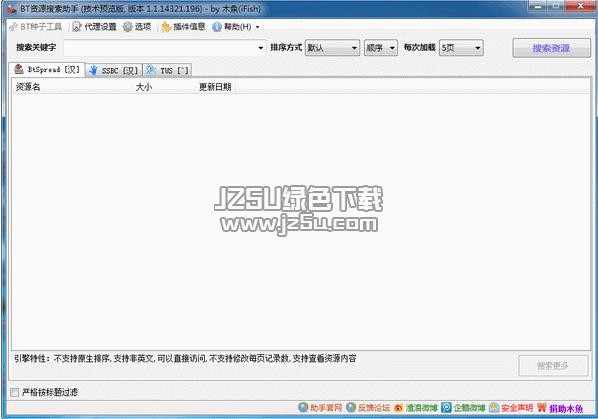Open the 助手官网 link
This screenshot has width=598, height=419.
point(326,408)
